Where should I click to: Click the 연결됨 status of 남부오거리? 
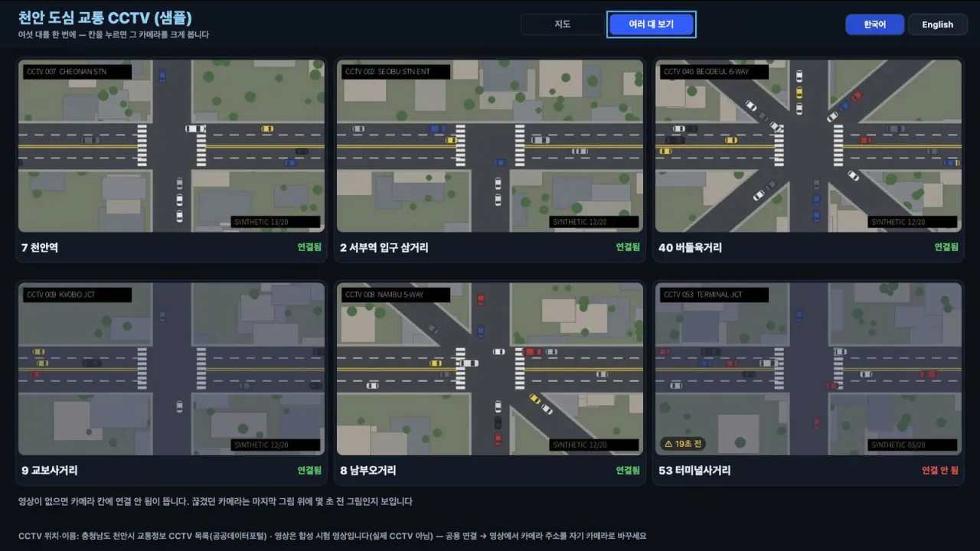(x=628, y=471)
